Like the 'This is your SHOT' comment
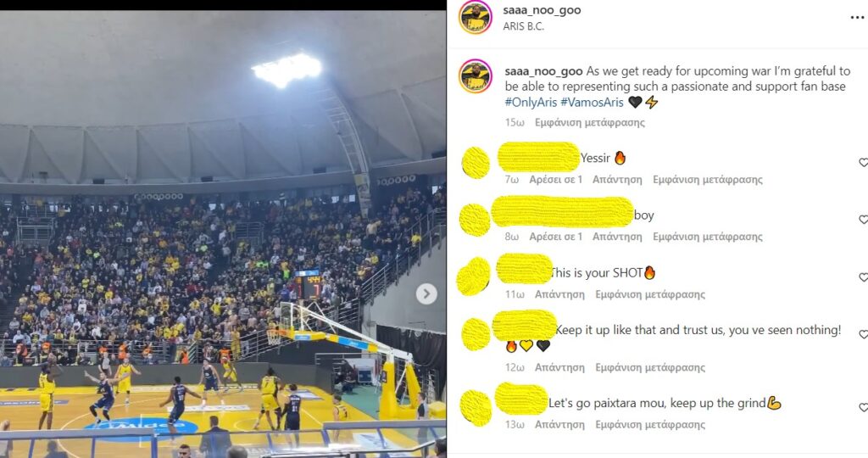 coord(863,276)
